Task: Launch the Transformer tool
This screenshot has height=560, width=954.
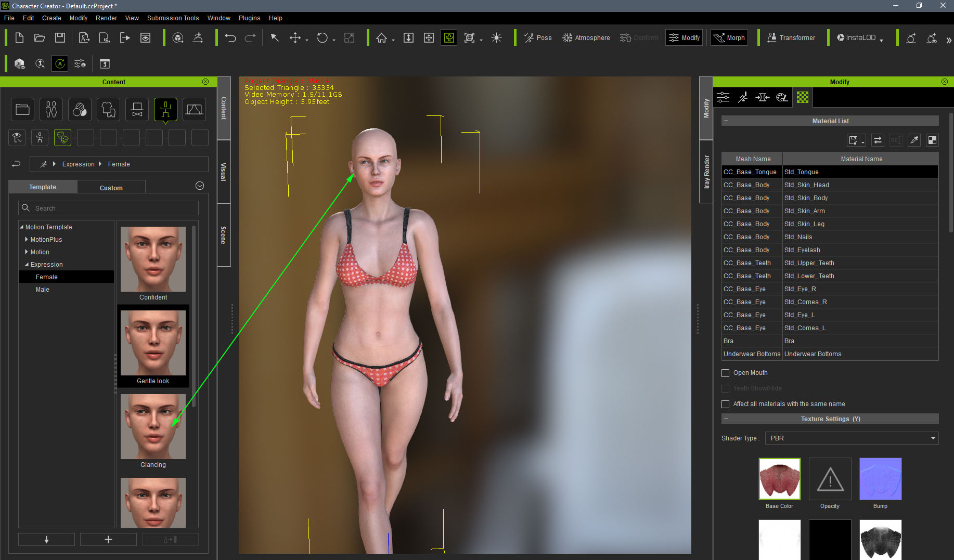Action: pos(791,38)
